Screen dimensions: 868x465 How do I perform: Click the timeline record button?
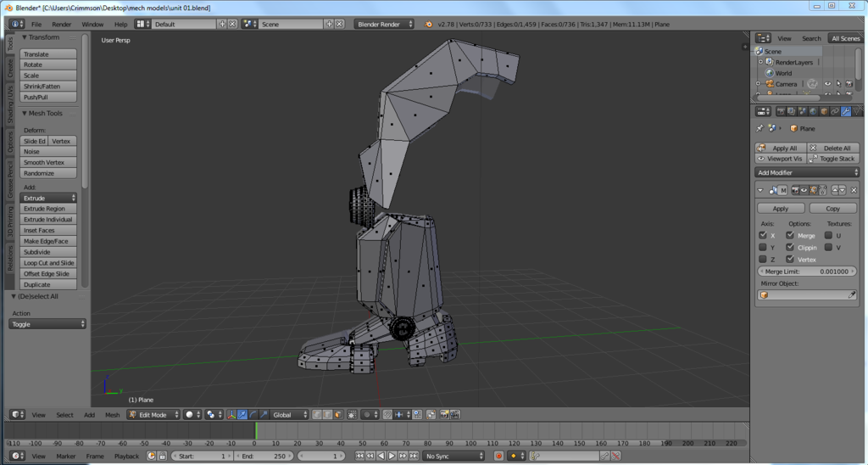coord(498,456)
